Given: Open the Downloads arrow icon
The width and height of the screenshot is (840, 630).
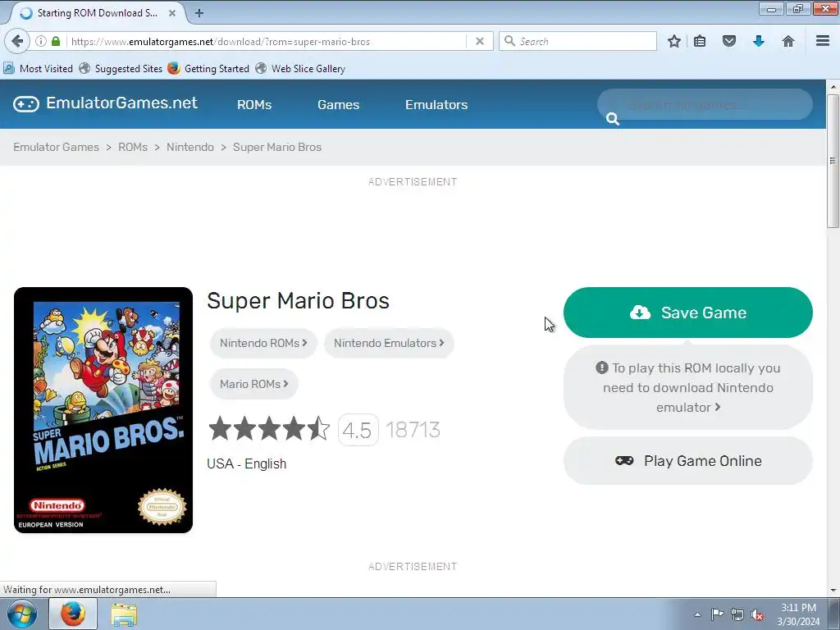Looking at the screenshot, I should coord(759,41).
